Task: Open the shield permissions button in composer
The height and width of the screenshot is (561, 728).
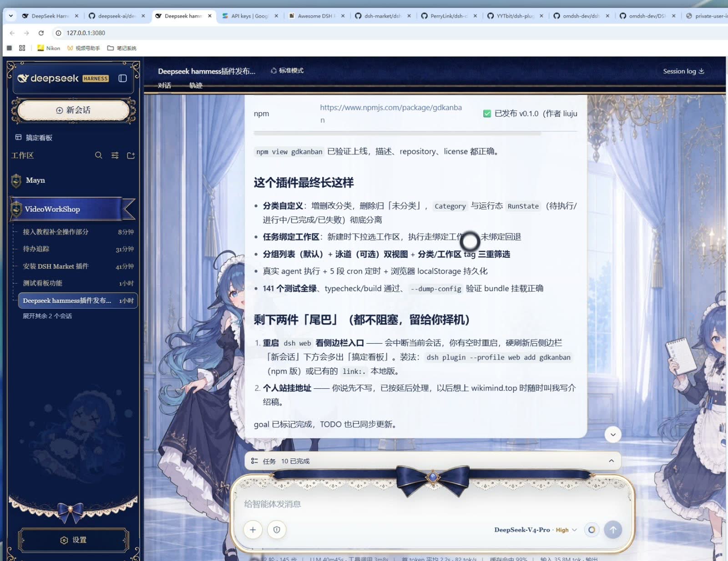Action: 277,530
